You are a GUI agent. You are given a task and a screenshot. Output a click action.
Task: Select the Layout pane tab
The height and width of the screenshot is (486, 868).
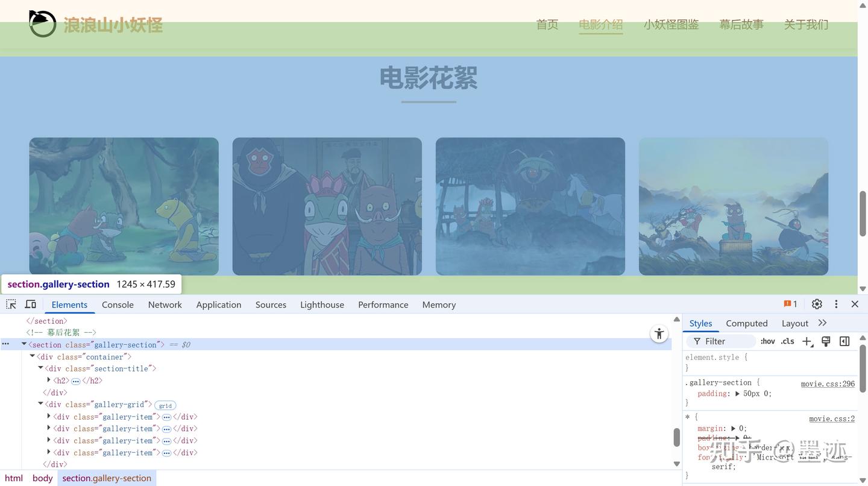(794, 323)
